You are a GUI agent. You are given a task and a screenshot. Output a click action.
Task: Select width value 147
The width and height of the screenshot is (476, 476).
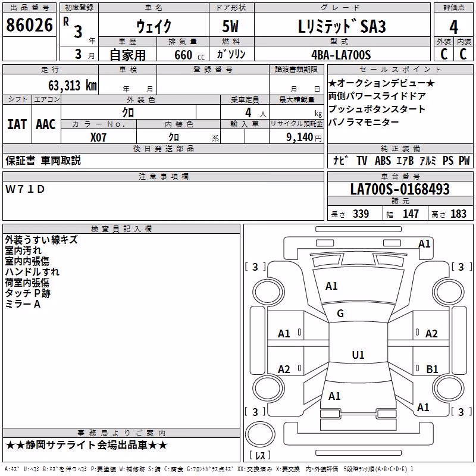click(411, 214)
